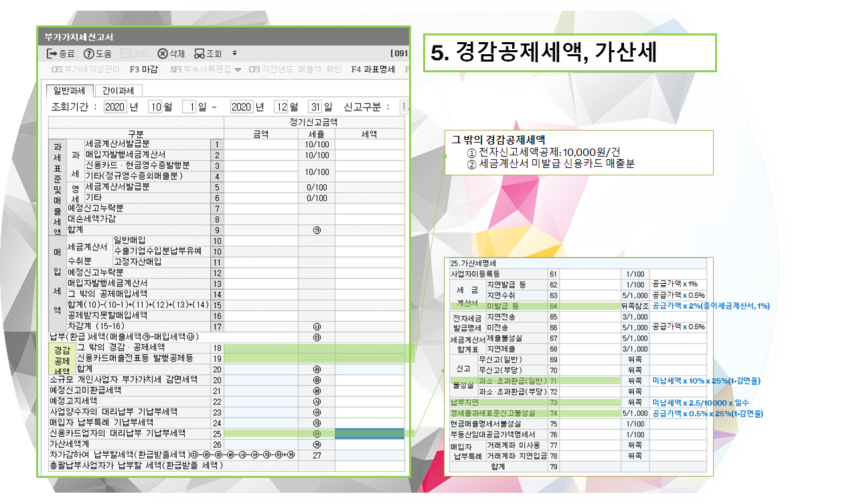Open the 신고구분 selection field
Image resolution: width=857 pixels, height=504 pixels.
(404, 106)
